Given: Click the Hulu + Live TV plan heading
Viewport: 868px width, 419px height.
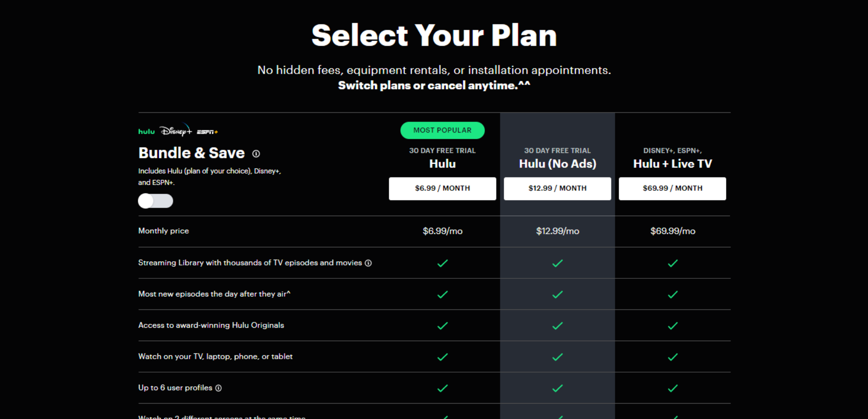Looking at the screenshot, I should coord(672,164).
